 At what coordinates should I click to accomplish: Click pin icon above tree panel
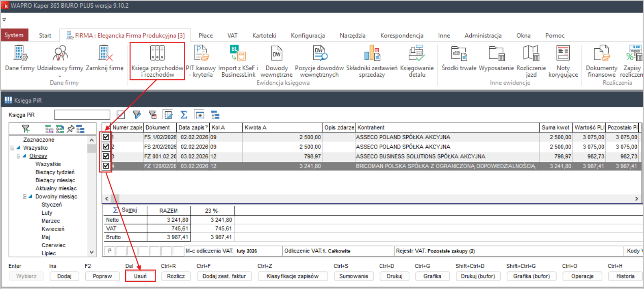(x=71, y=129)
